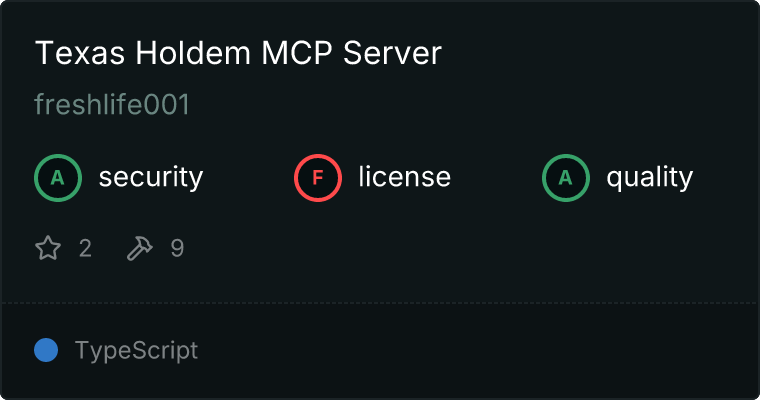760x400 pixels.
Task: Click the word Server in the title
Action: (392, 52)
